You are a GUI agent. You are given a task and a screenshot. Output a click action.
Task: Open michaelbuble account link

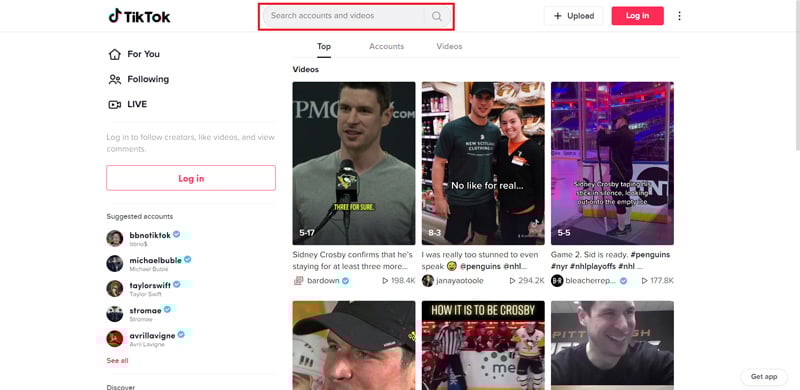pos(156,260)
